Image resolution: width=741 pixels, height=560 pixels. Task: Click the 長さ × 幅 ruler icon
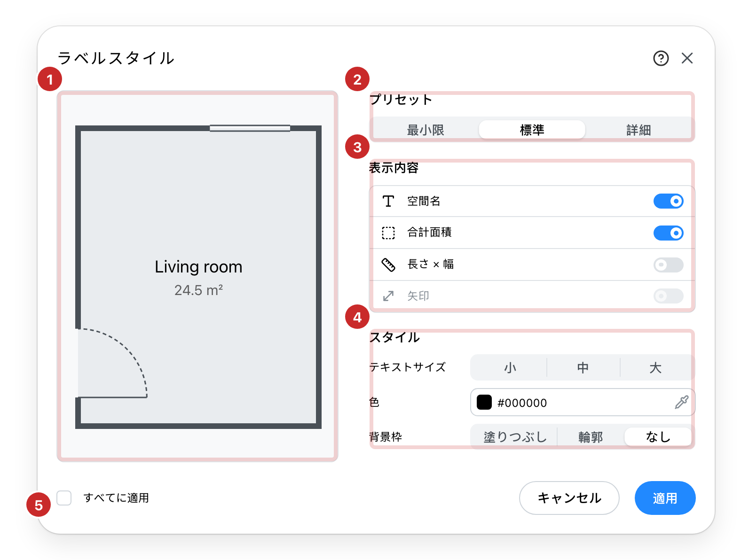(x=388, y=264)
